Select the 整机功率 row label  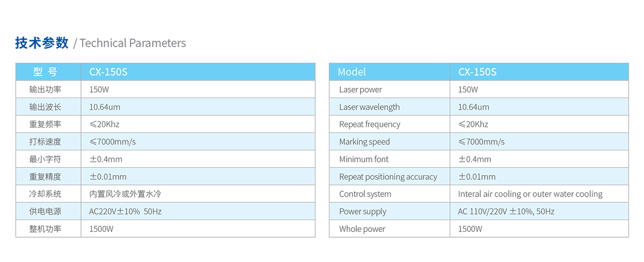point(45,229)
